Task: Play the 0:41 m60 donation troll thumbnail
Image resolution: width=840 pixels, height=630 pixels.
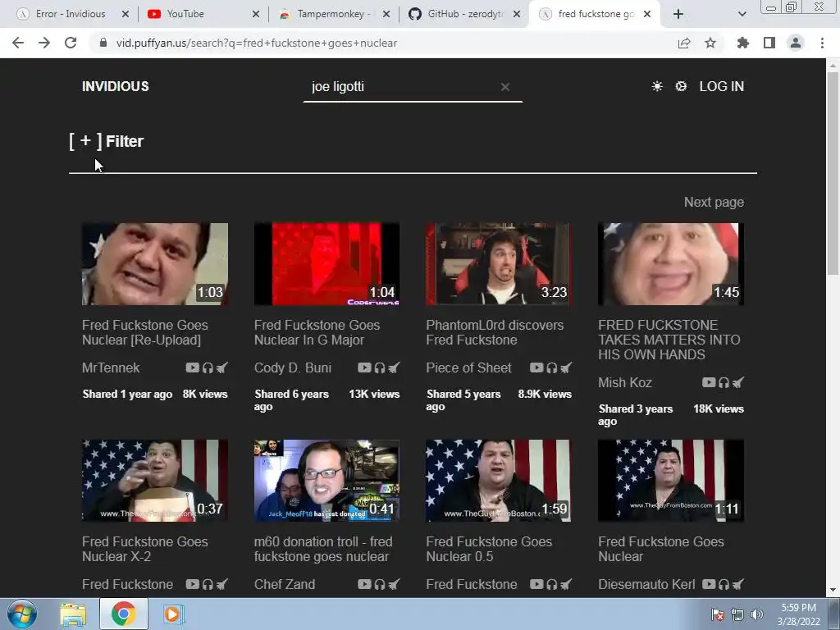Action: (x=326, y=481)
